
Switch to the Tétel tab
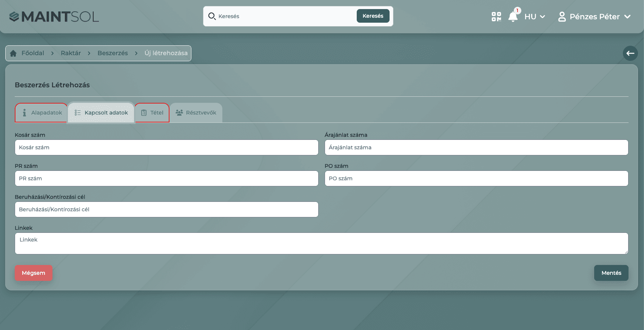pyautogui.click(x=152, y=113)
